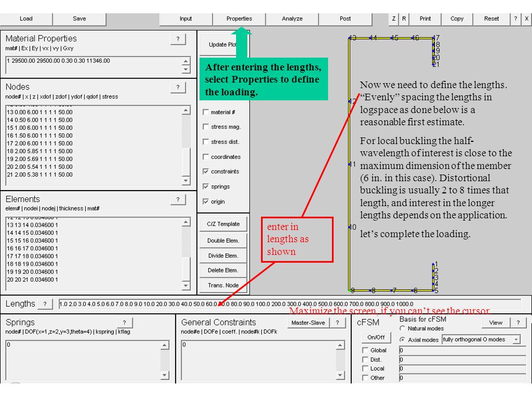Open Elements help (?) button

pyautogui.click(x=178, y=199)
